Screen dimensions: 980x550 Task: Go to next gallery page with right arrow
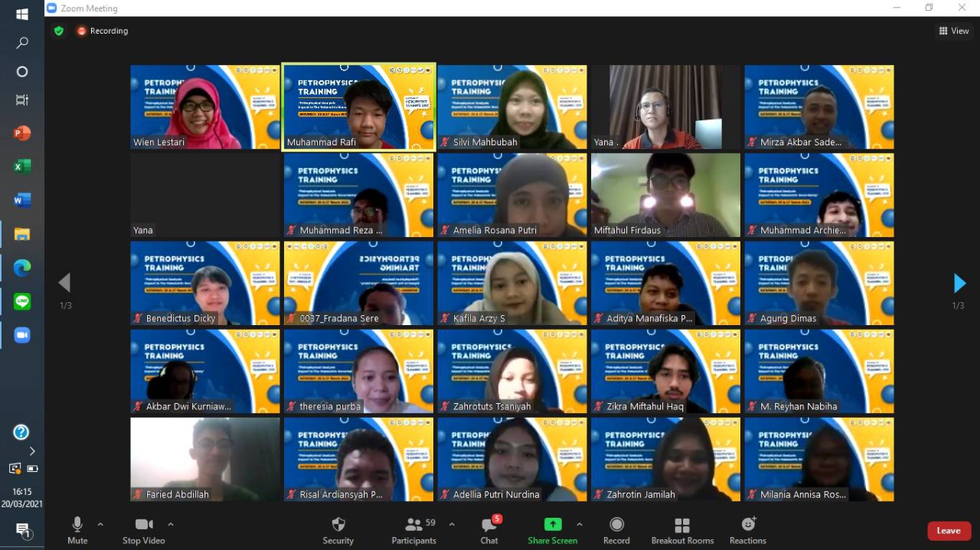[x=959, y=283]
